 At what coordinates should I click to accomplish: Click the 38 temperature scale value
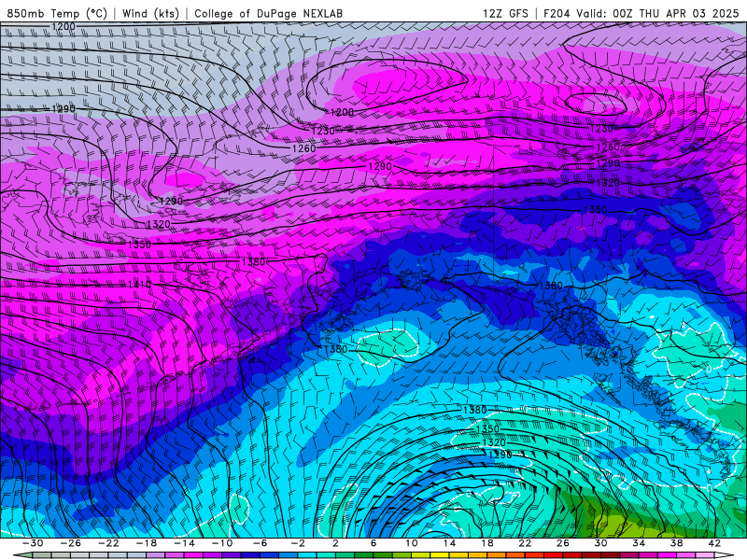click(x=676, y=543)
